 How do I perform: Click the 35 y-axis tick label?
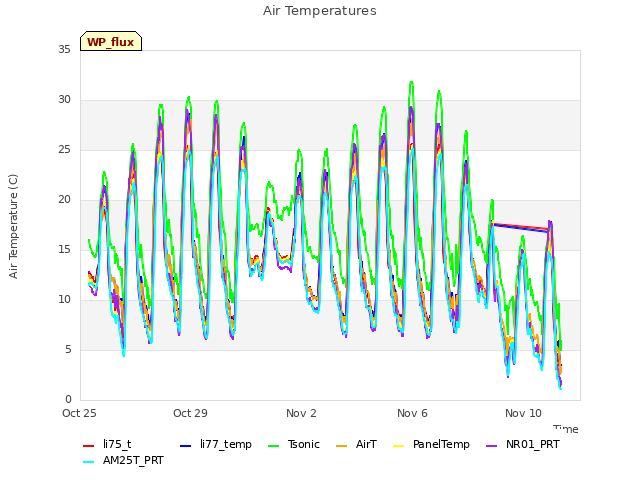pyautogui.click(x=64, y=50)
